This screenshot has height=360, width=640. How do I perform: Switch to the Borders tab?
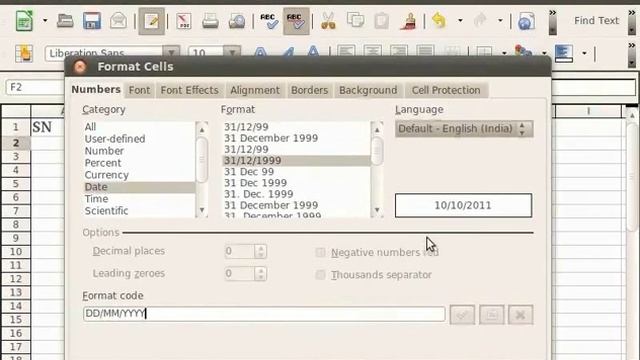click(309, 90)
